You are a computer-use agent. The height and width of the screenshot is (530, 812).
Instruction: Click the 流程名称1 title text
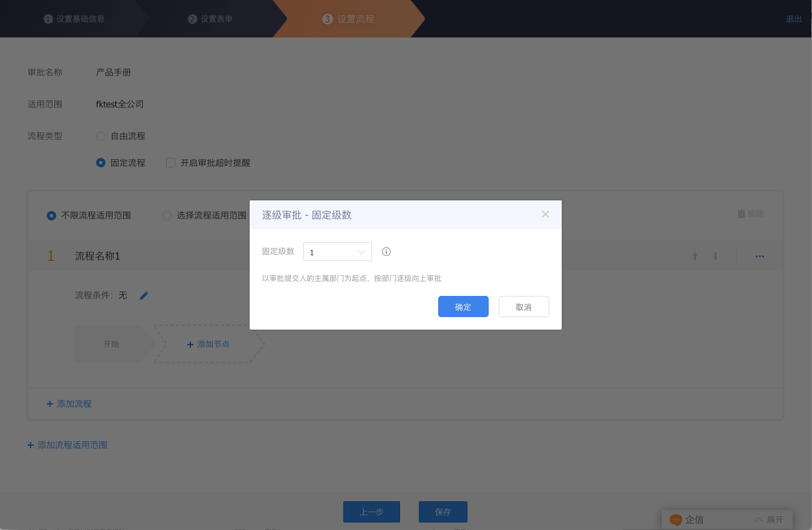click(x=97, y=256)
